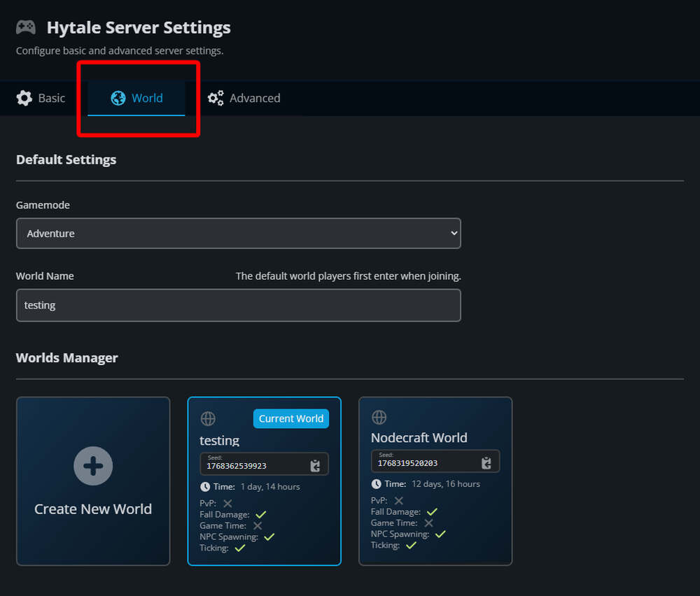Click the gamepad icon in the header
This screenshot has width=700, height=596.
coord(25,27)
